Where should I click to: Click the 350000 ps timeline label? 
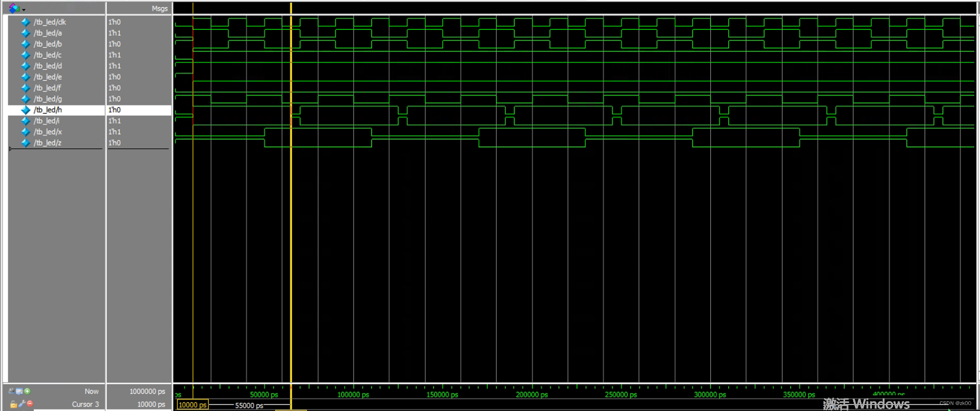[799, 395]
